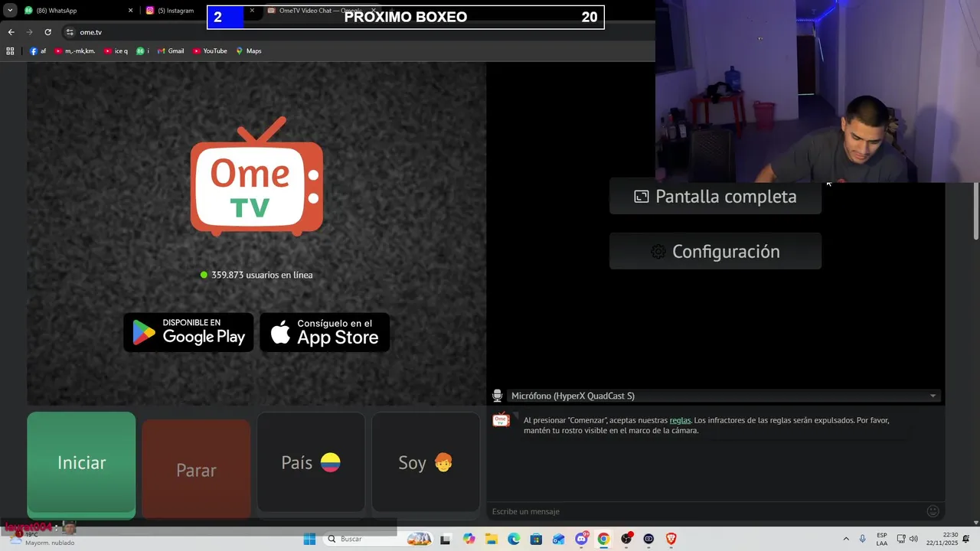
Task: Open the emoji picker in chat
Action: pos(933,511)
